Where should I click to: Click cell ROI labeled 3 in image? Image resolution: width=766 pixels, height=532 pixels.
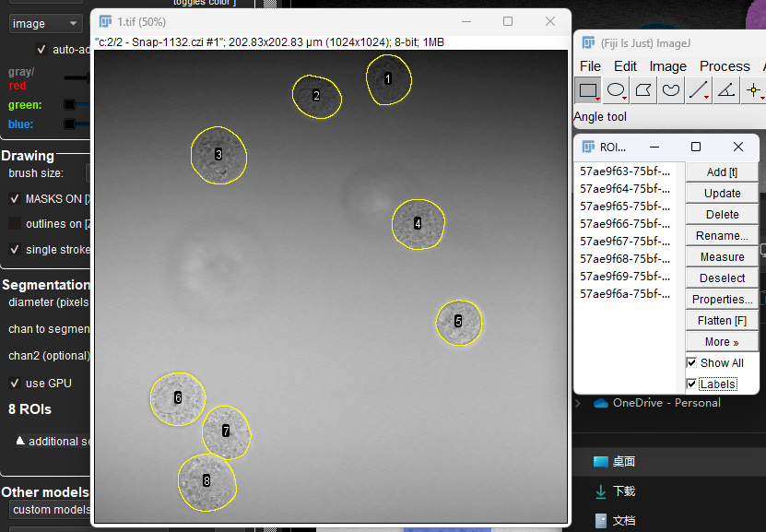click(x=218, y=155)
